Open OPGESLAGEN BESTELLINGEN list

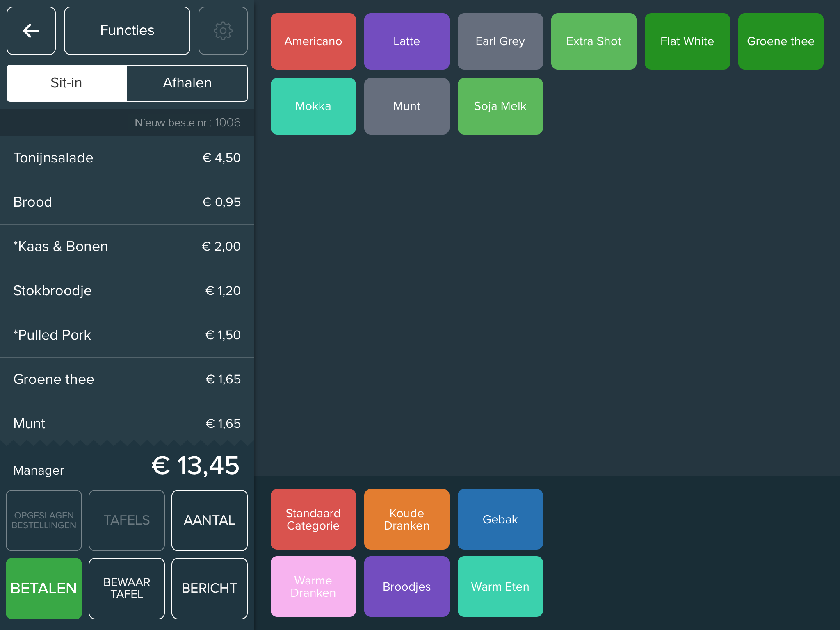44,520
